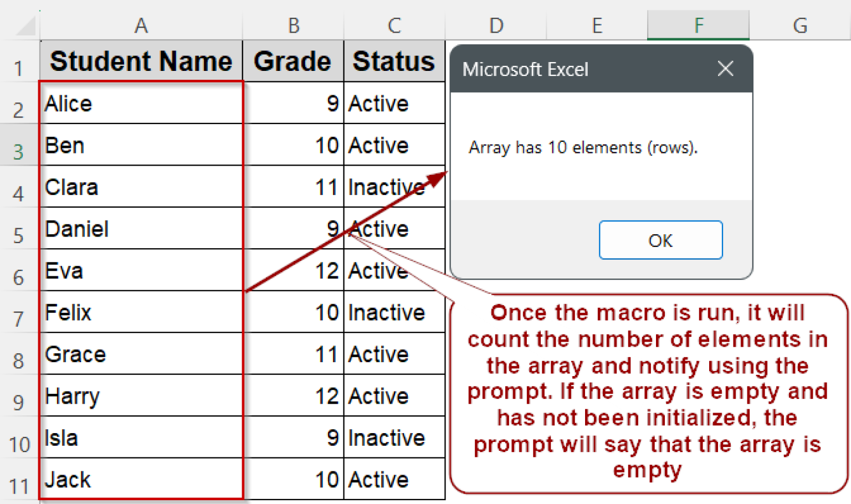
Task: Click the Student Name header cell
Action: click(x=141, y=61)
